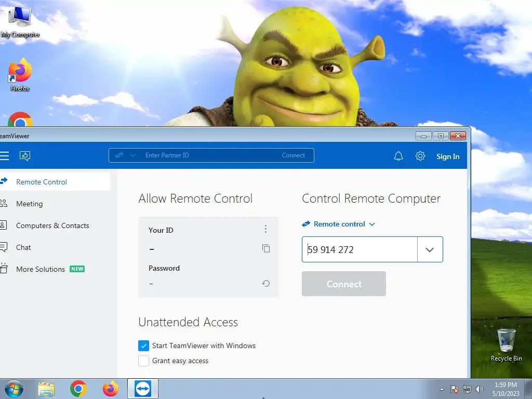The width and height of the screenshot is (532, 399).
Task: Click the Recycle Bin desktop icon
Action: tap(506, 345)
